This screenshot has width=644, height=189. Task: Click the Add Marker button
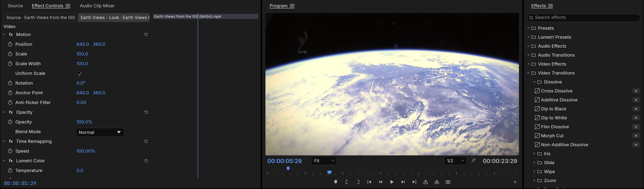click(x=335, y=182)
